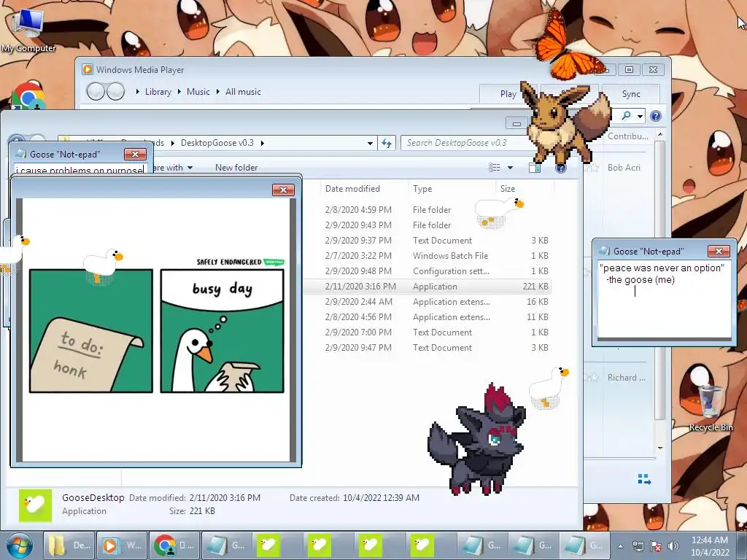Open the Google Chrome desktop shortcut
The height and width of the screenshot is (560, 747).
click(28, 96)
